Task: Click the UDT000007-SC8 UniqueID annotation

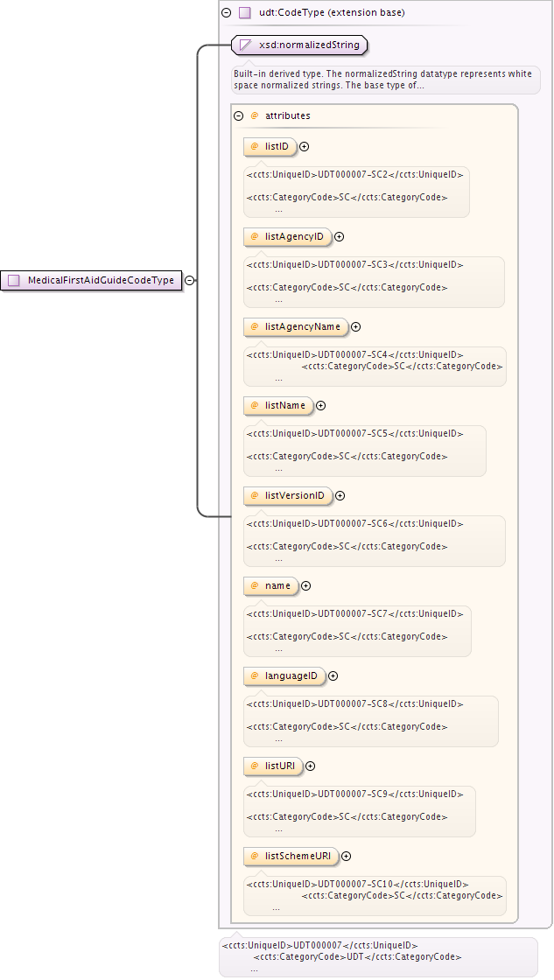Action: coord(355,703)
